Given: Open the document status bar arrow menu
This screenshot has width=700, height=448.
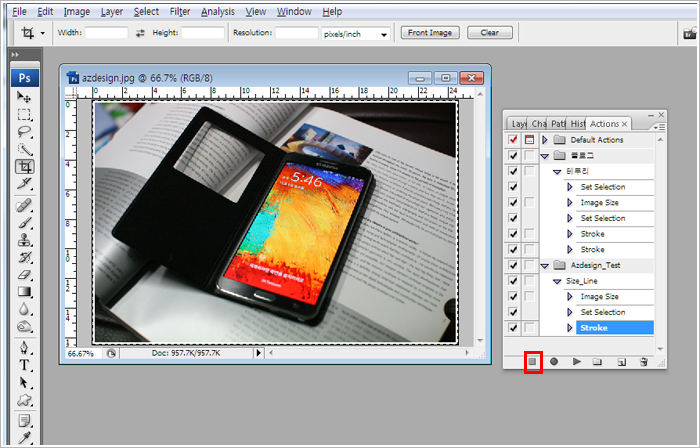Looking at the screenshot, I should point(258,353).
